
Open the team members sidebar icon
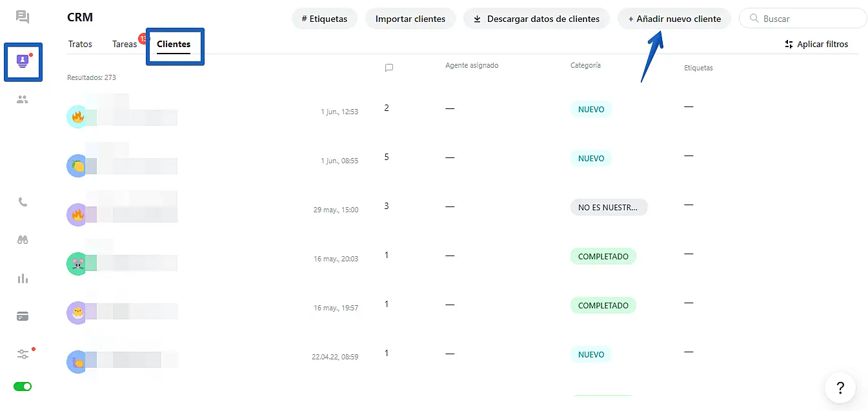(23, 99)
